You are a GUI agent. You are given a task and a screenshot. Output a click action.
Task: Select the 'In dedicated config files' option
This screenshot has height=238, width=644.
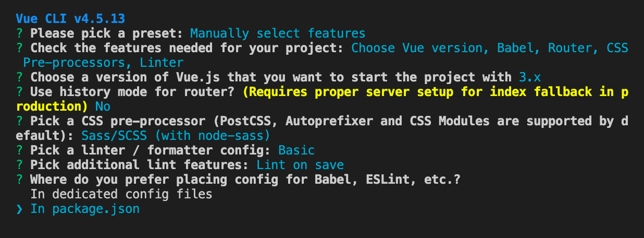pyautogui.click(x=121, y=194)
